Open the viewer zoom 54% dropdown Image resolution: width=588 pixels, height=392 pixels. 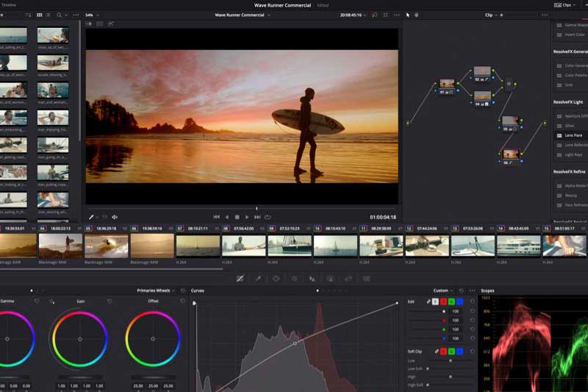click(91, 15)
